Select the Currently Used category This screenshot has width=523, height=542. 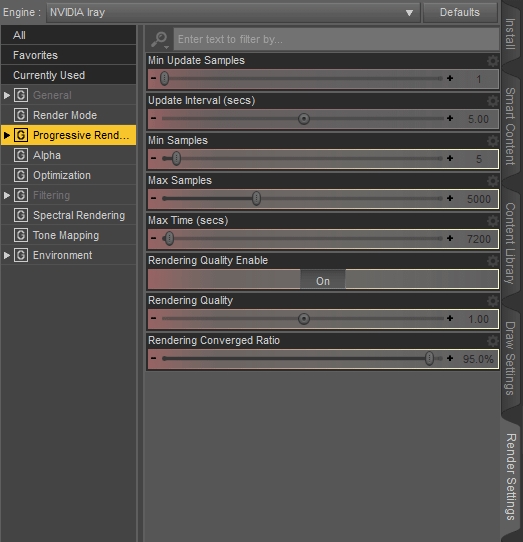[x=68, y=75]
